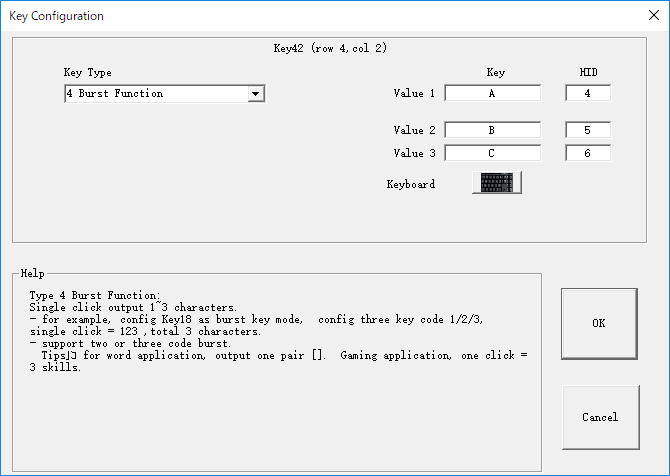The height and width of the screenshot is (476, 670).
Task: Expand the Key Type dropdown arrow
Action: [256, 94]
